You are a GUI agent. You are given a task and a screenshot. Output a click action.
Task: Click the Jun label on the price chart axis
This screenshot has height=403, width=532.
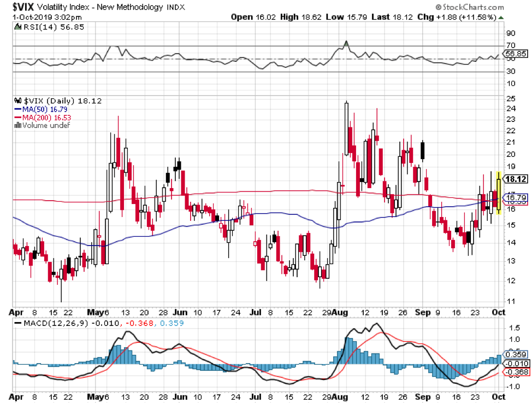(x=180, y=312)
